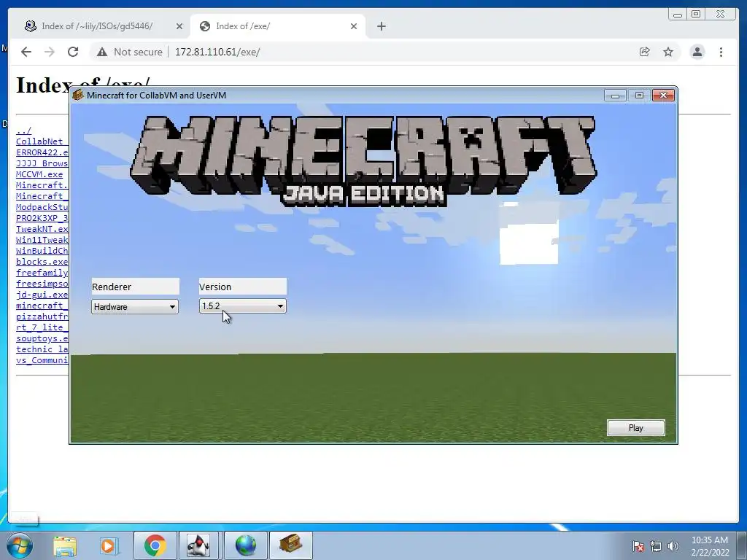
Task: Open the CollabNet link in the index
Action: click(x=42, y=141)
